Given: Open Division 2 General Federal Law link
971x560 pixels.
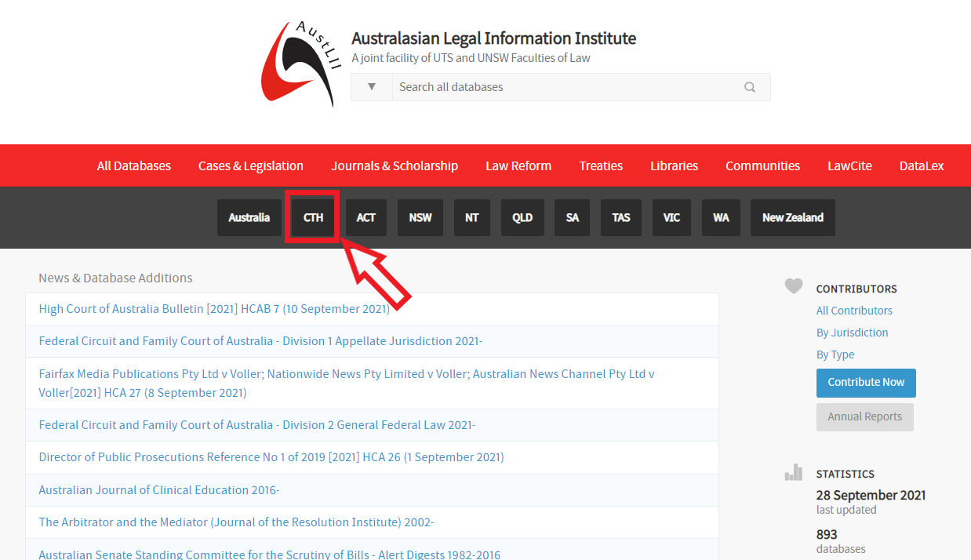Looking at the screenshot, I should coord(257,425).
